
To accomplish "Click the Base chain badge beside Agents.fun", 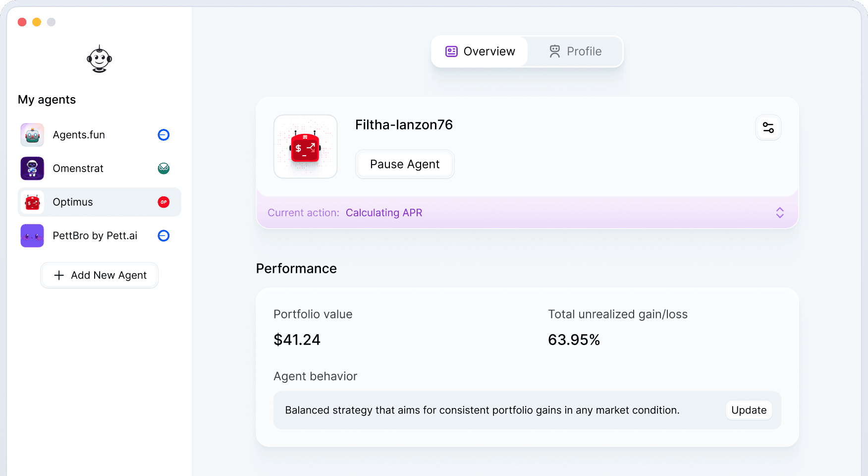I will pyautogui.click(x=163, y=135).
